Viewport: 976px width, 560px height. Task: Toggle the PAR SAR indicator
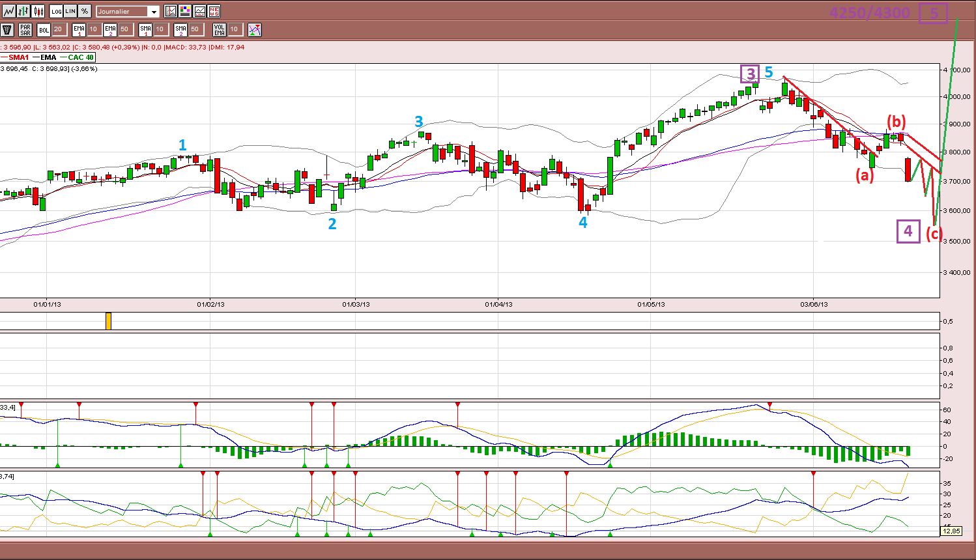pos(25,30)
